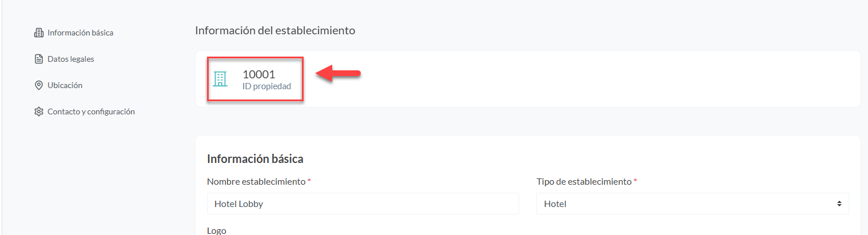Focus the Nombre establecimiento field with Hotel Lobby
868x235 pixels.
(363, 204)
